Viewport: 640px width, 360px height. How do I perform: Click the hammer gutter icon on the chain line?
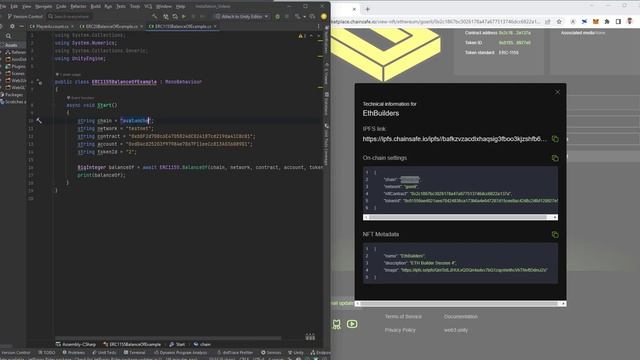[x=39, y=121]
